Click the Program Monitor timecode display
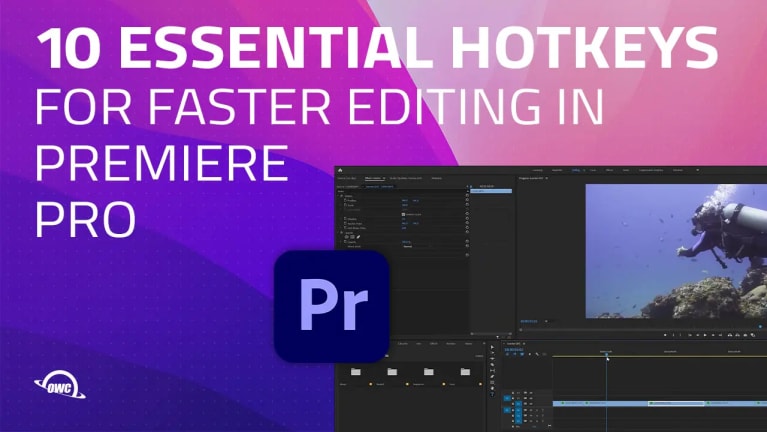The image size is (767, 432). coord(529,321)
